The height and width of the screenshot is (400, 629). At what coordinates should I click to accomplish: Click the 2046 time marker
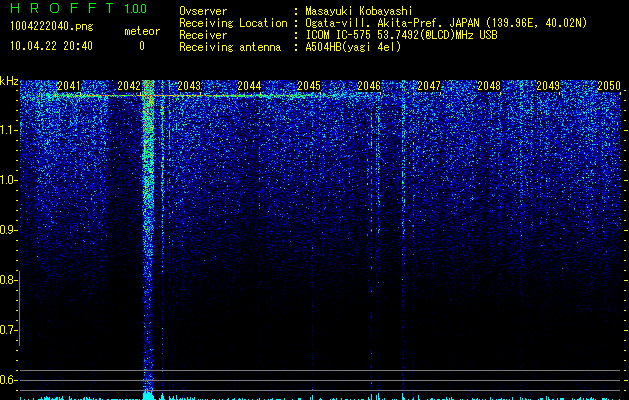click(369, 86)
